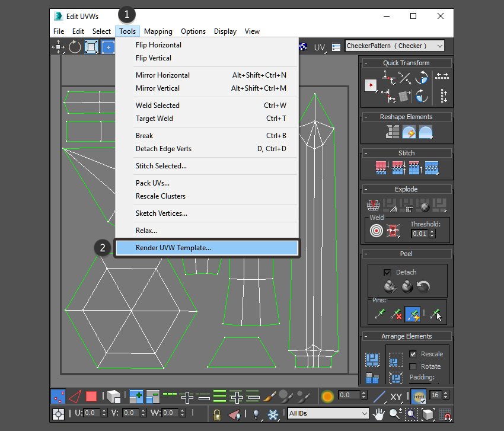Click the Freeze snowflake icon
Viewport: 504px width, 431px height.
[273, 414]
